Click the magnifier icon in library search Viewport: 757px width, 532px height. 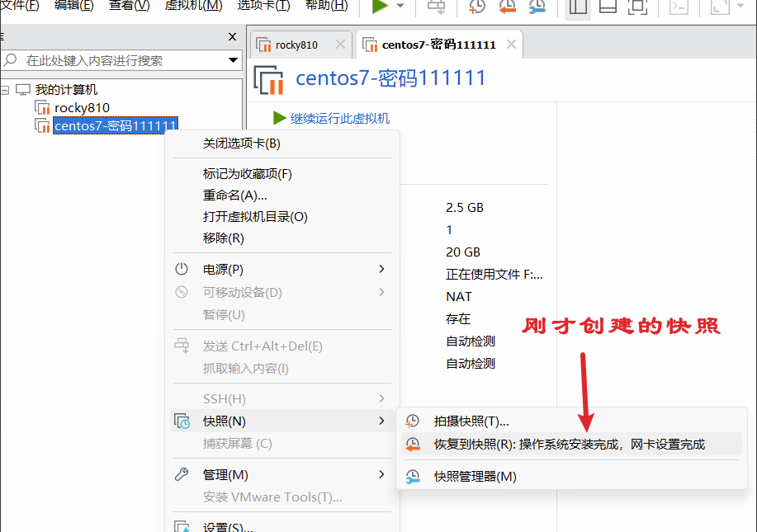10,60
